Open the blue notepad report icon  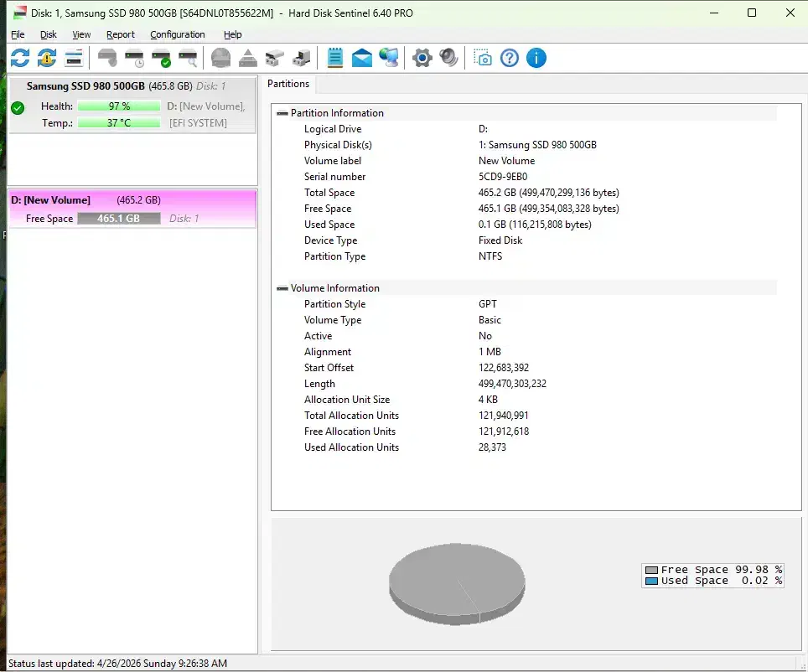(335, 58)
